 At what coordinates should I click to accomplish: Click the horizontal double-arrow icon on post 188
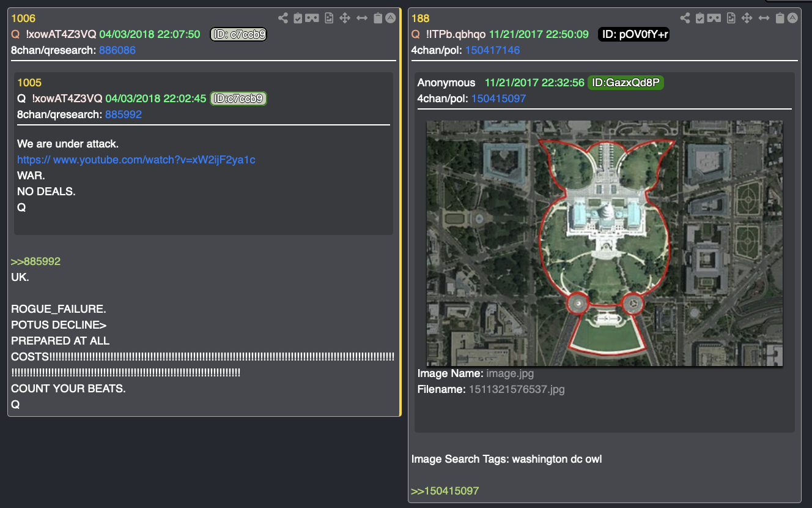click(x=764, y=18)
